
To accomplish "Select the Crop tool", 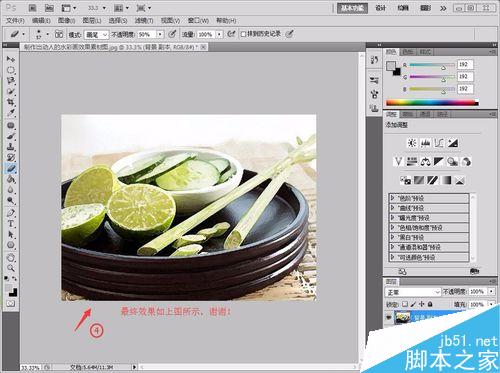I will tap(11, 102).
